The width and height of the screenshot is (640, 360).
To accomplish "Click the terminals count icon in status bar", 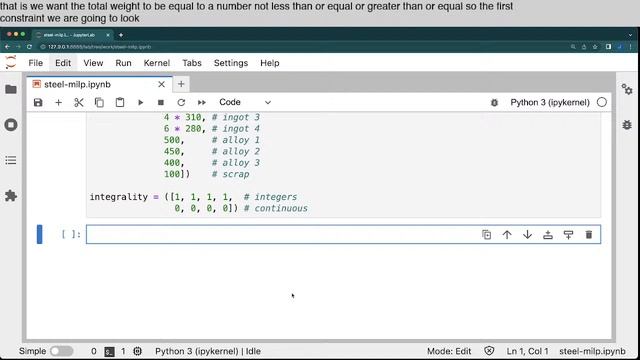I will (109, 351).
